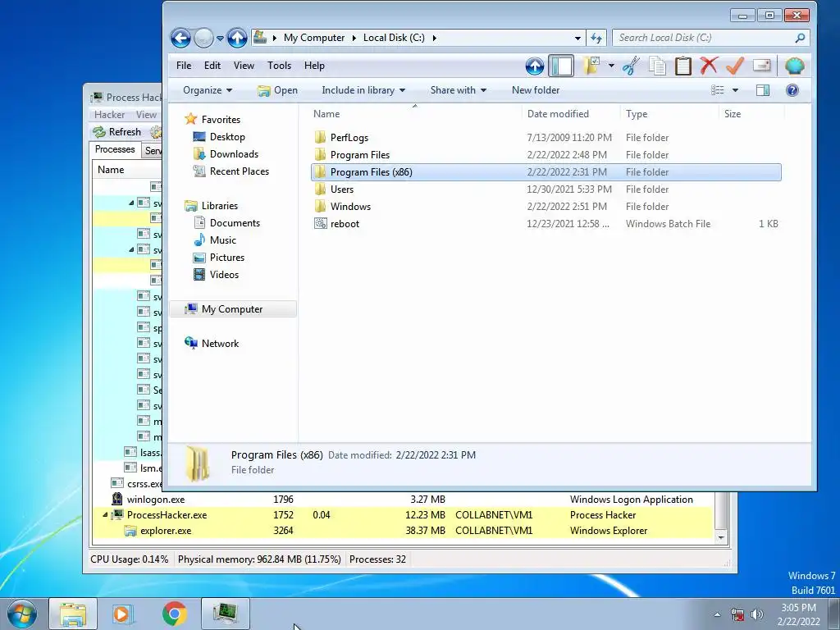Click New folder button

536,90
